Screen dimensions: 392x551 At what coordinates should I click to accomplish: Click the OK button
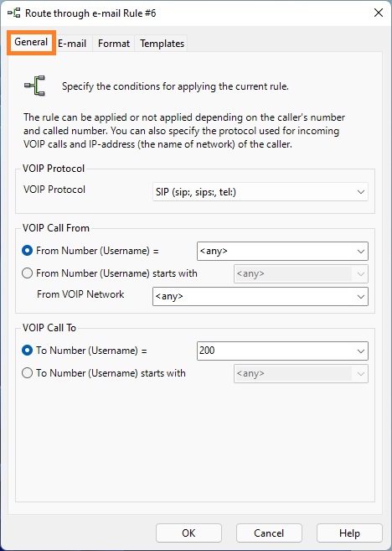pyautogui.click(x=188, y=533)
